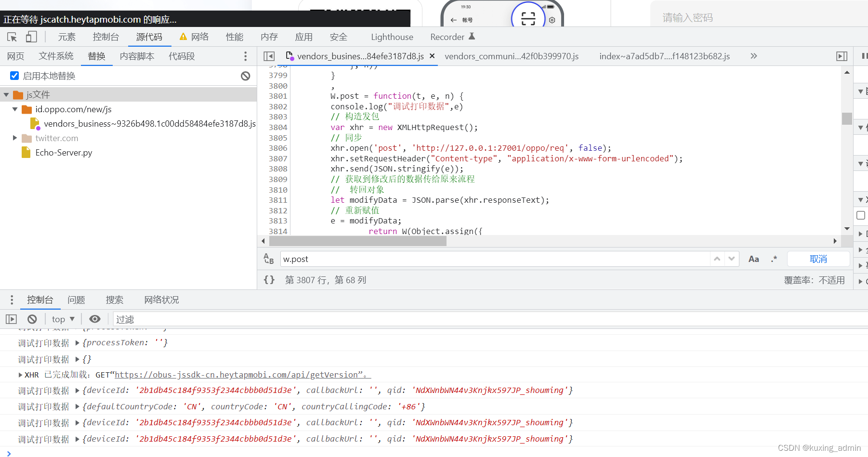868x457 pixels.
Task: Go to next search match arrow
Action: 732,259
